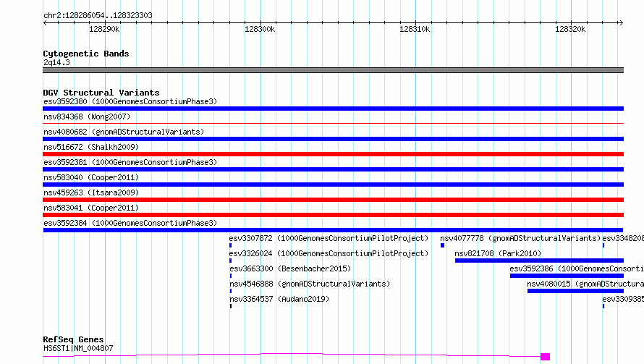Select the nsv516672 (Shaikh2009) red bar

coord(333,154)
